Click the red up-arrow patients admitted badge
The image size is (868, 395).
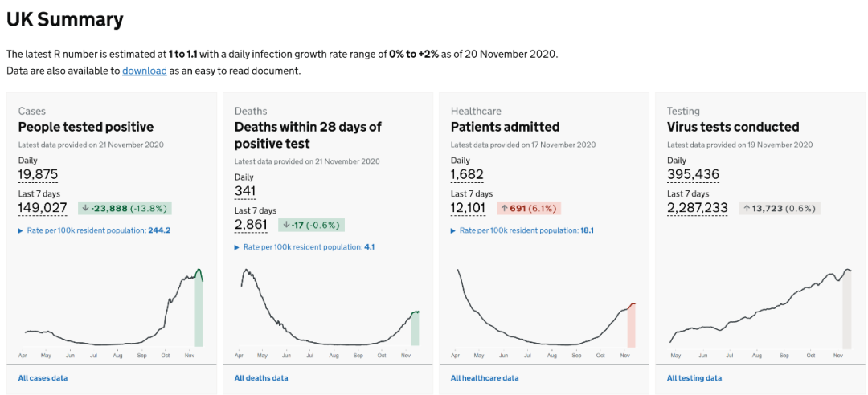click(528, 209)
